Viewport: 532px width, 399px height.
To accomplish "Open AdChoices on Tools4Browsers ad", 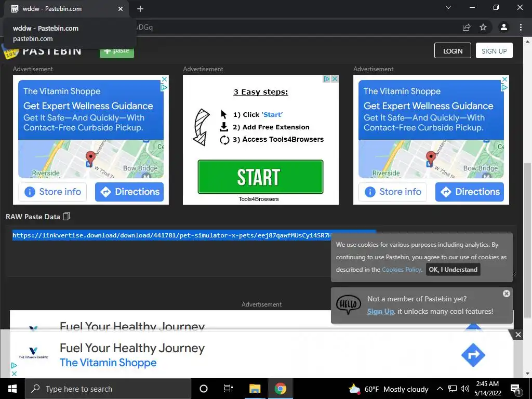I will point(326,79).
